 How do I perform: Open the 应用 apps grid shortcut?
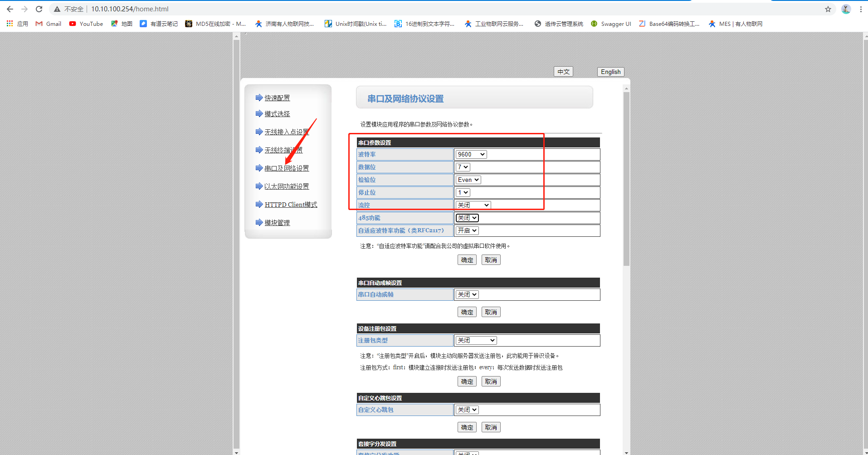pos(17,24)
